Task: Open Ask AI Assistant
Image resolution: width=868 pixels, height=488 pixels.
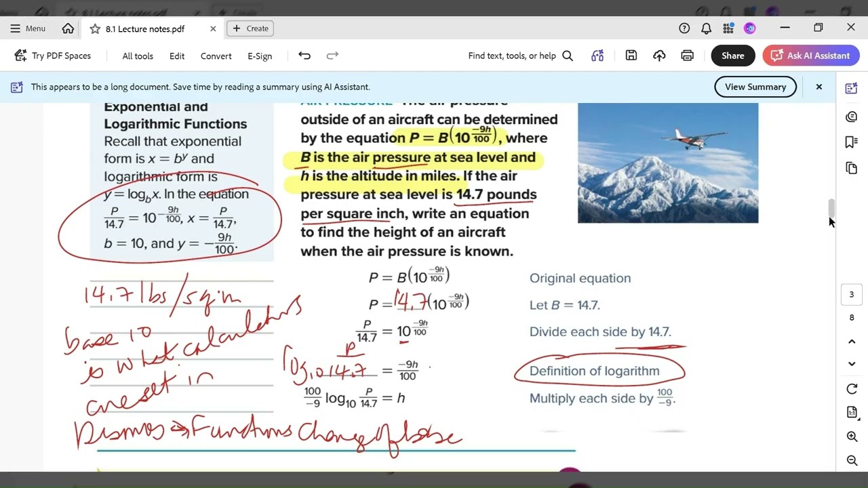Action: 811,56
